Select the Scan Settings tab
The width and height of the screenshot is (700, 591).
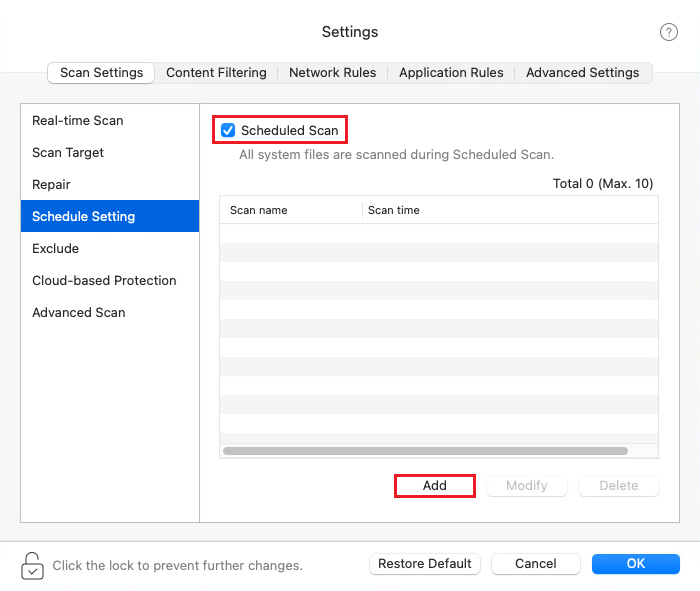(x=101, y=73)
